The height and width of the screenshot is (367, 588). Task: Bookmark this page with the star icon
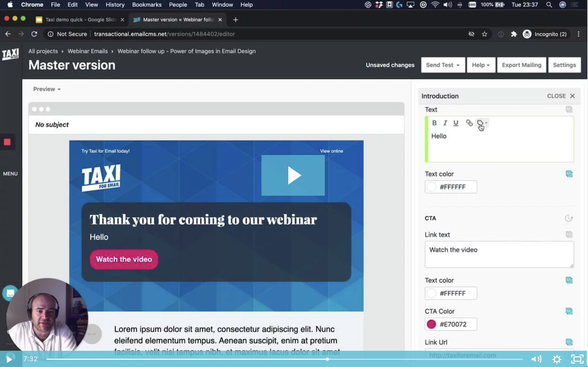pos(485,34)
